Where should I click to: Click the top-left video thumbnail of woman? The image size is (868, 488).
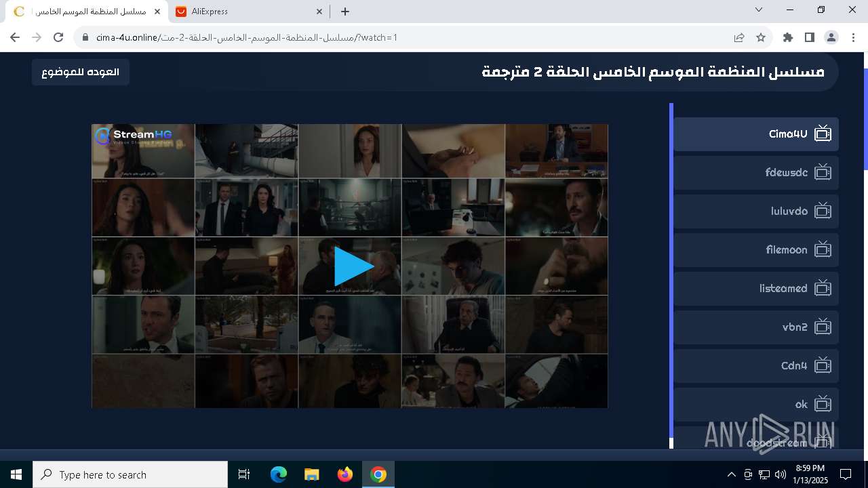[143, 151]
